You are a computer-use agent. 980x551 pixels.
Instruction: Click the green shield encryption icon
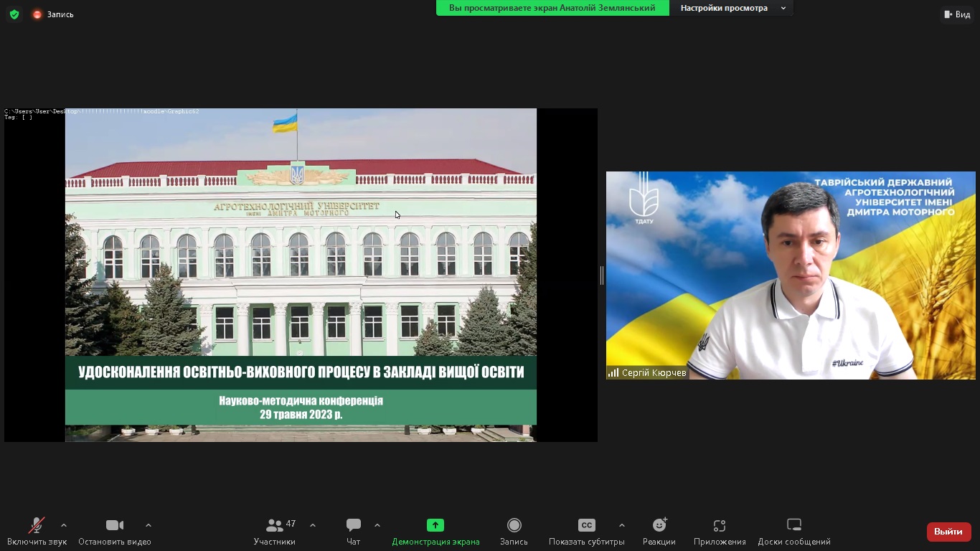pos(14,14)
